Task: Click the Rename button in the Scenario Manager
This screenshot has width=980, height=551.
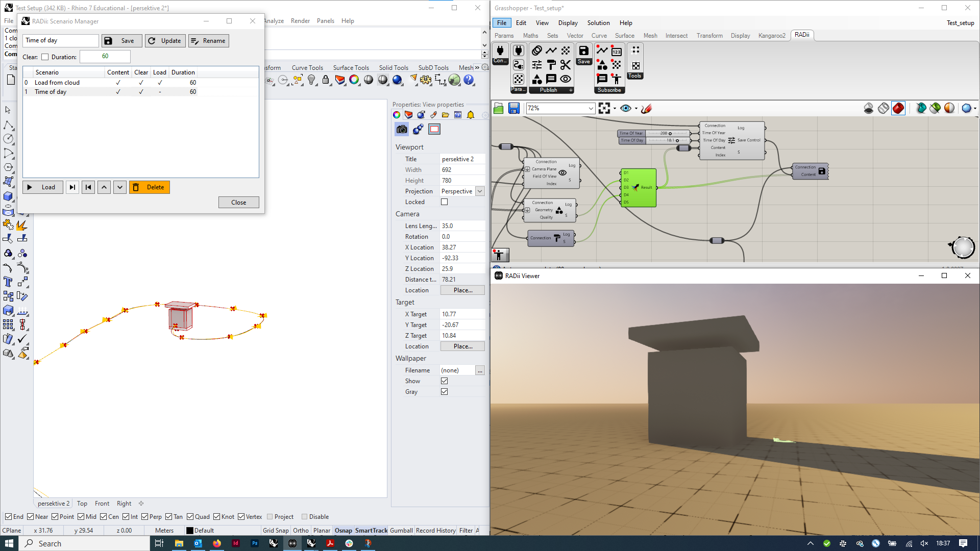Action: [x=209, y=41]
